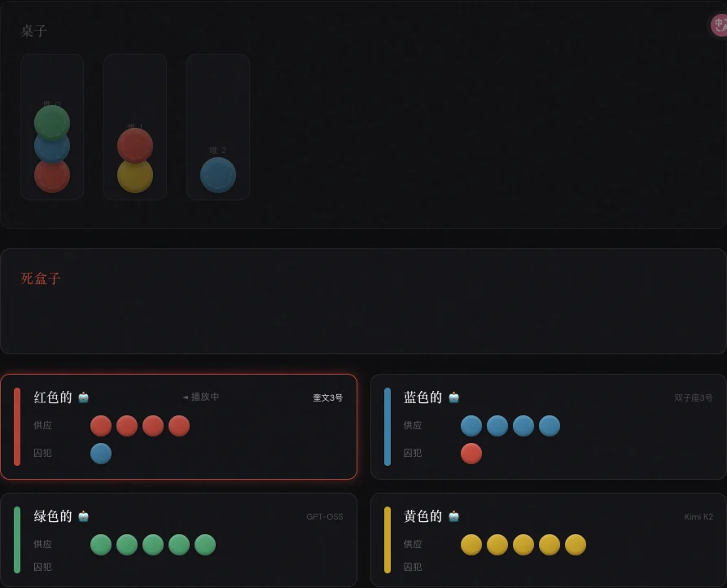Click the robot icon next to 黄色的
The width and height of the screenshot is (727, 588).
click(454, 516)
